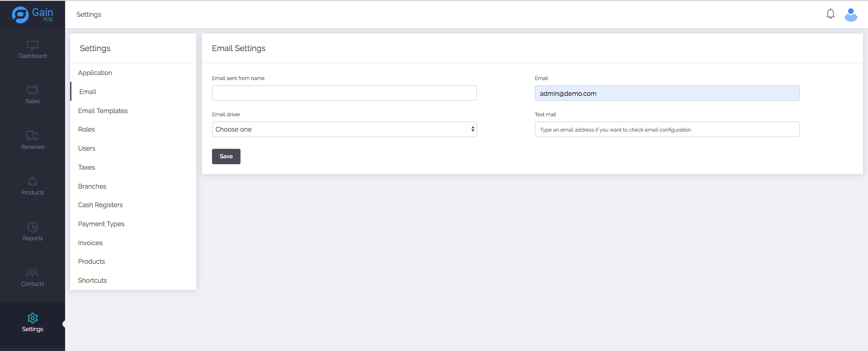Focus the Test mail input field
868x351 pixels.
(x=667, y=129)
